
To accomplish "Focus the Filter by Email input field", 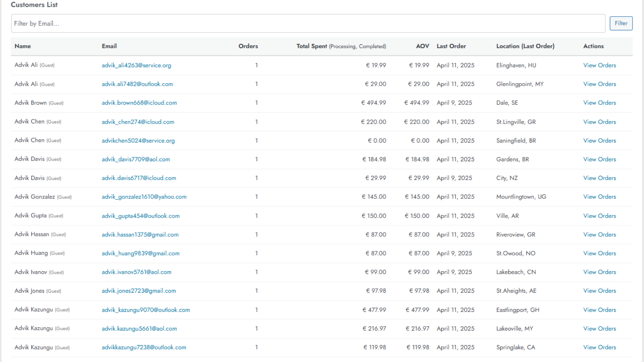I will 308,23.
